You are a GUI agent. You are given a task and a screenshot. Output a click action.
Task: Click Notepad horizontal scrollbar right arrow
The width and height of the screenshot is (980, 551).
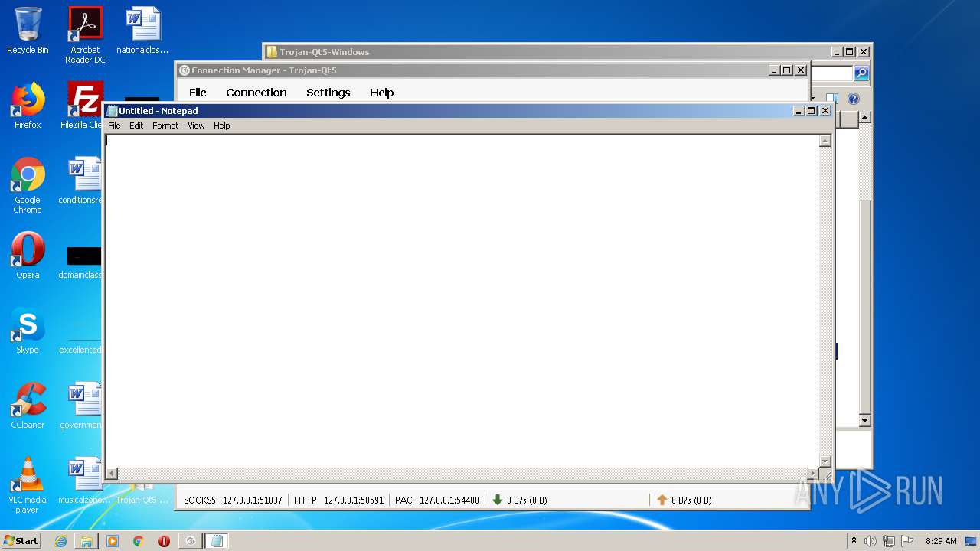[813, 474]
